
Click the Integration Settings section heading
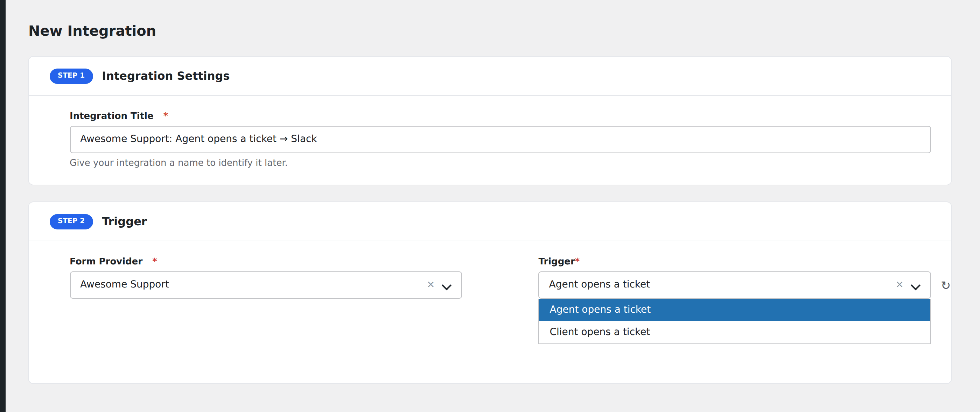(x=166, y=76)
